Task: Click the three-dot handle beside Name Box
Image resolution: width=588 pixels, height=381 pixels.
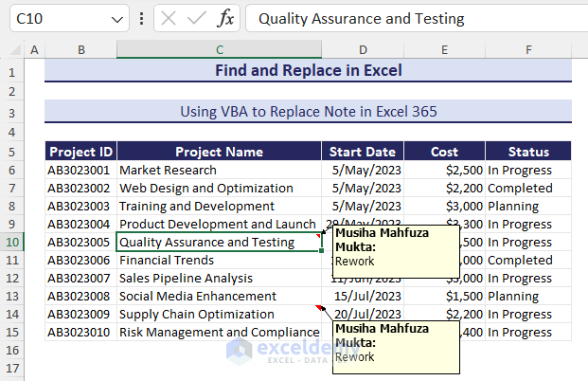Action: pos(141,18)
